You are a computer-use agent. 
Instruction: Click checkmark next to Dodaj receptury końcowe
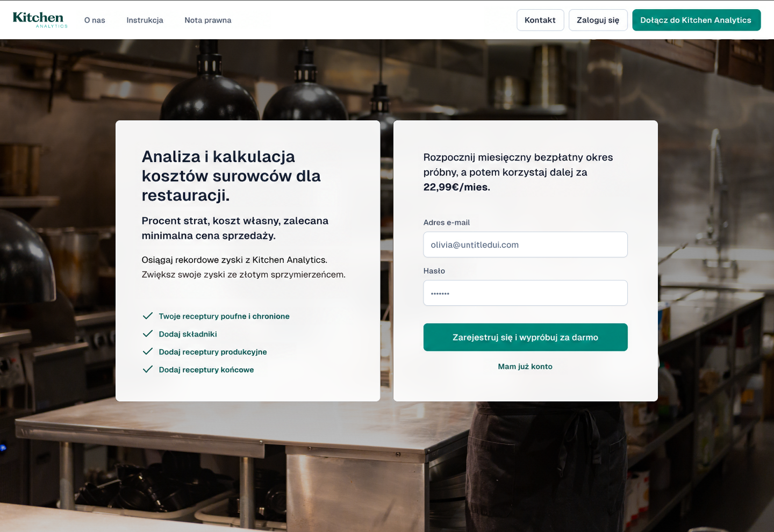[147, 369]
